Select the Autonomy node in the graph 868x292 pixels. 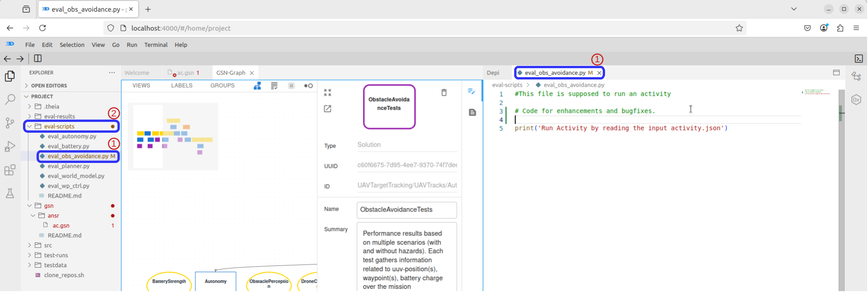point(216,282)
